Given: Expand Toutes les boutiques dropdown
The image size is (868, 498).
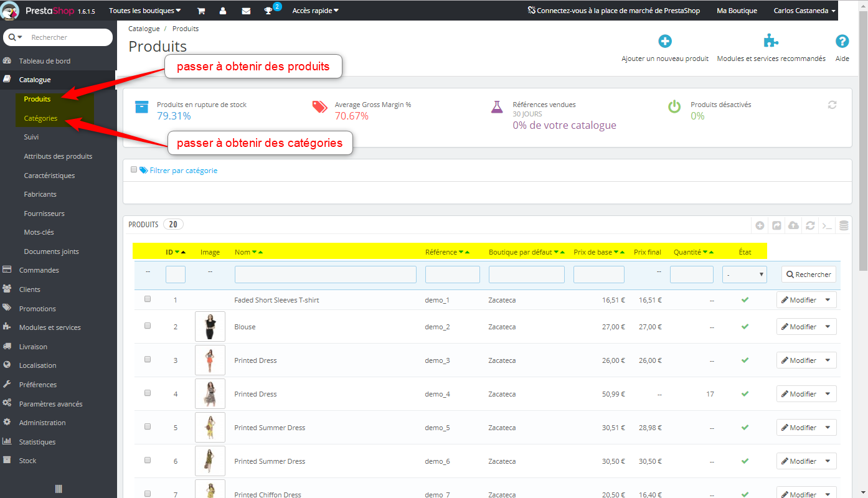Looking at the screenshot, I should tap(144, 10).
